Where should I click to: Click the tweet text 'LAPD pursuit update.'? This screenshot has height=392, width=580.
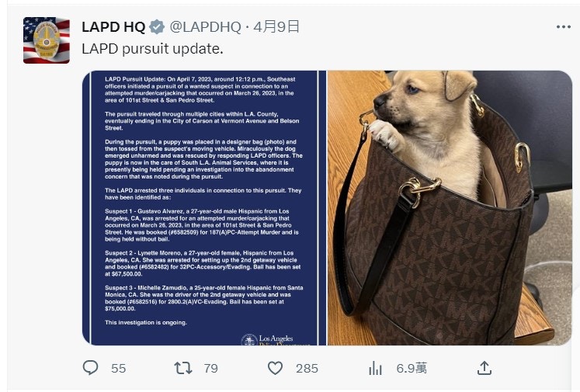point(152,49)
